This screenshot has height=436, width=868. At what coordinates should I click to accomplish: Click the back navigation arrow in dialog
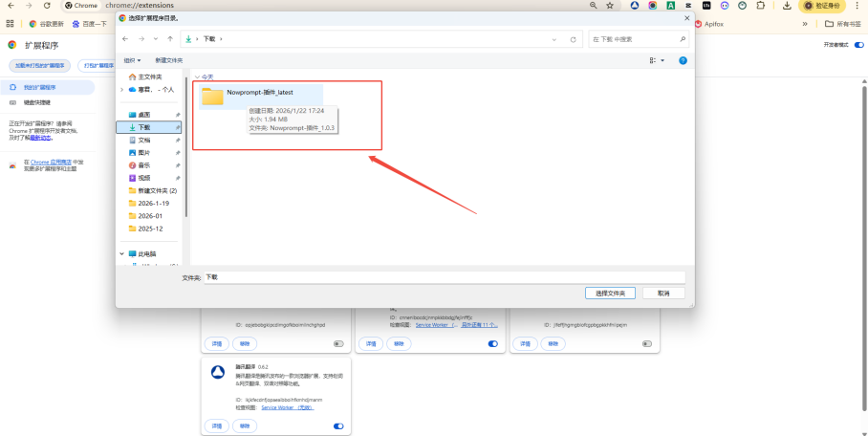pyautogui.click(x=127, y=39)
